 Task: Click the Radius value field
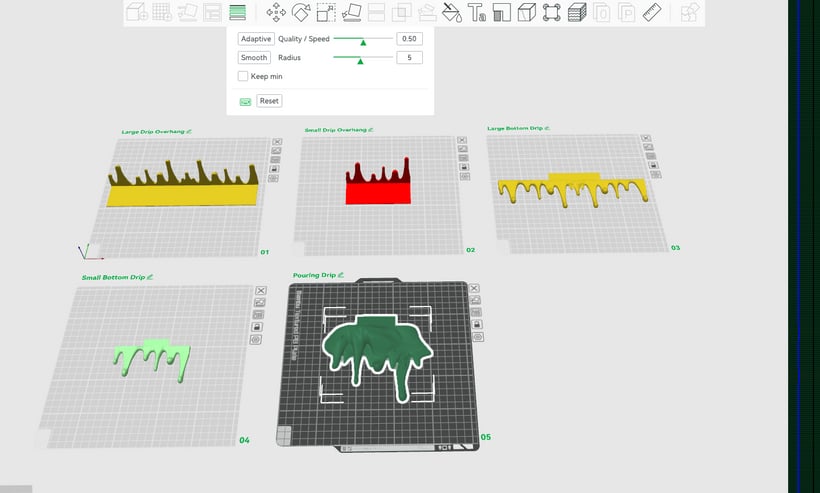[409, 58]
